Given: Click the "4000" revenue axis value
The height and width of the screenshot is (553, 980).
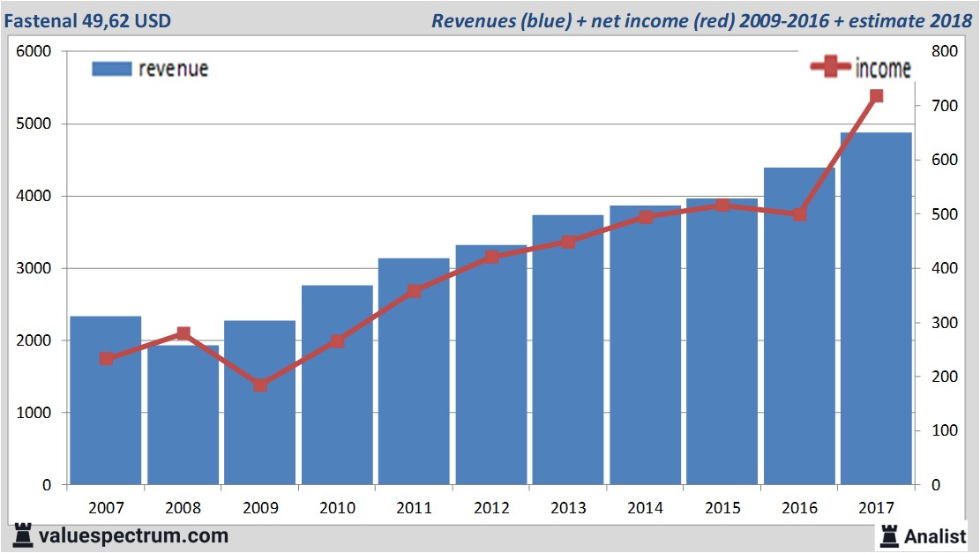Looking at the screenshot, I should pyautogui.click(x=34, y=196).
